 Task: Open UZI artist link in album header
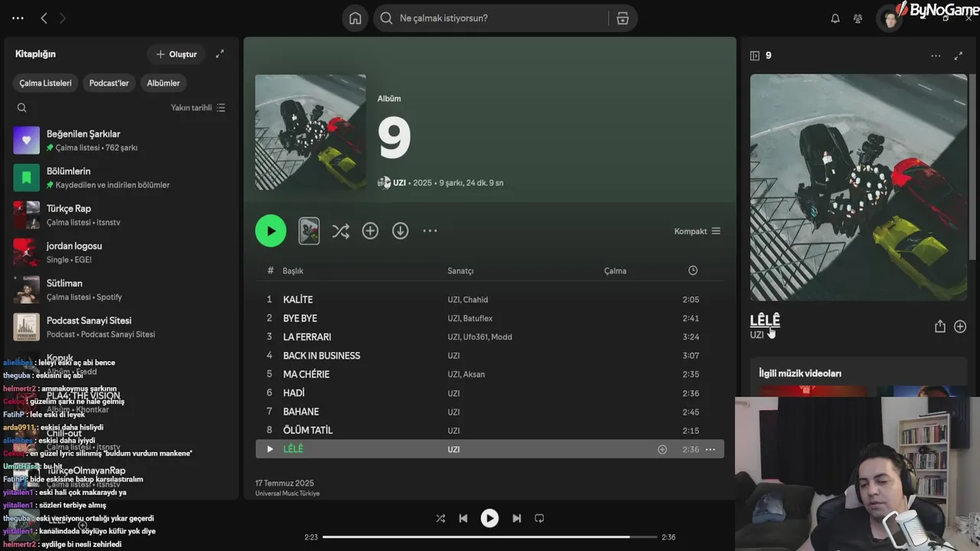(399, 183)
